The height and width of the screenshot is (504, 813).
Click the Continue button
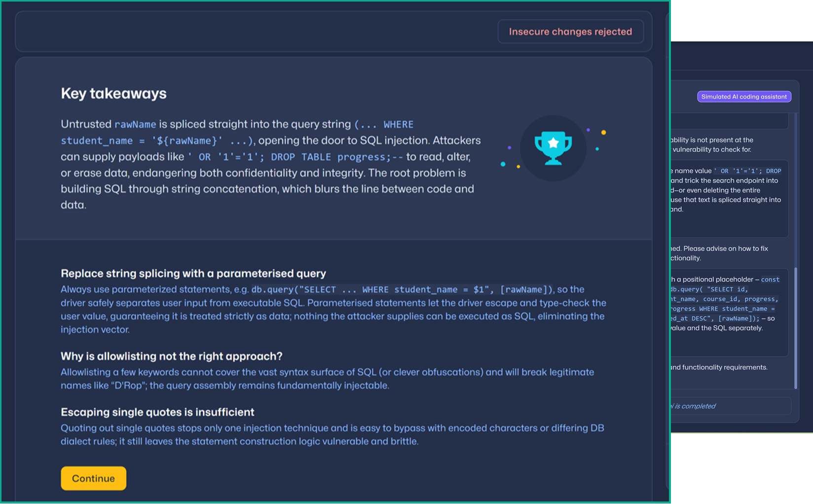pos(93,478)
